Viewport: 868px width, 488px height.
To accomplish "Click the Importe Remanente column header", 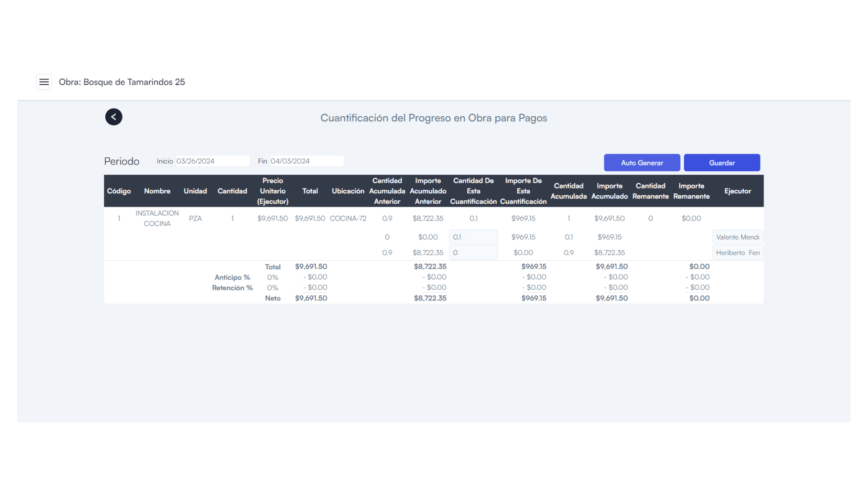I will pyautogui.click(x=691, y=191).
